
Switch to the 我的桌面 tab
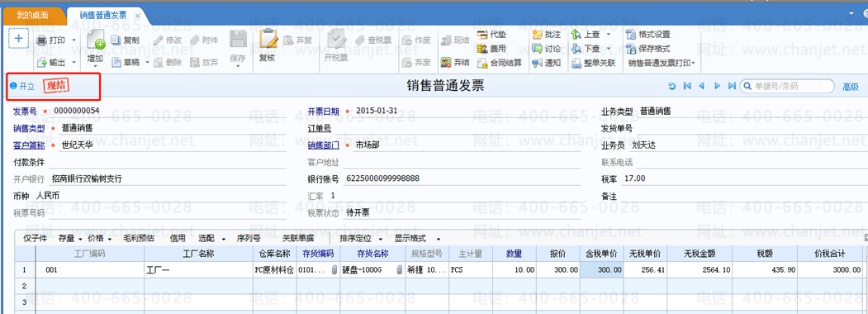[x=32, y=16]
